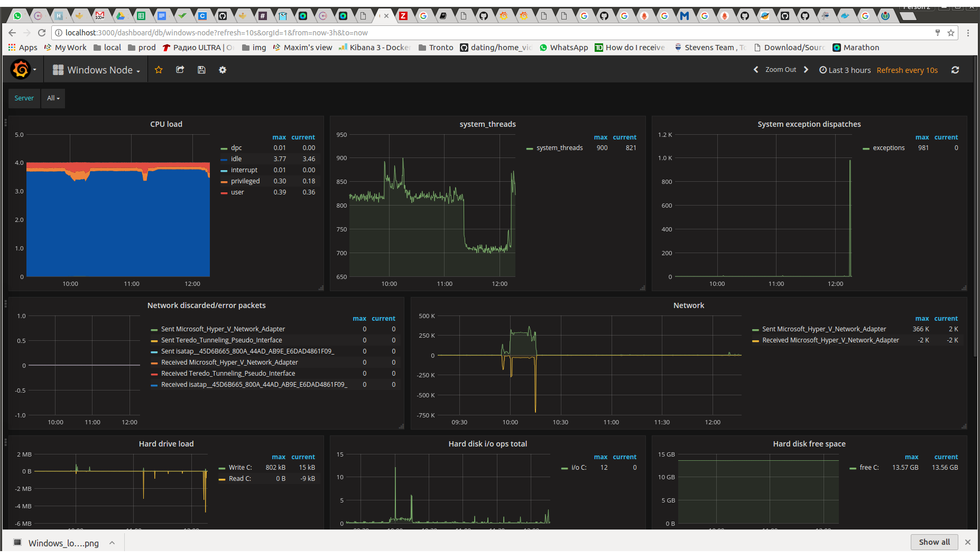Click the refresh dashboard icon

click(955, 70)
